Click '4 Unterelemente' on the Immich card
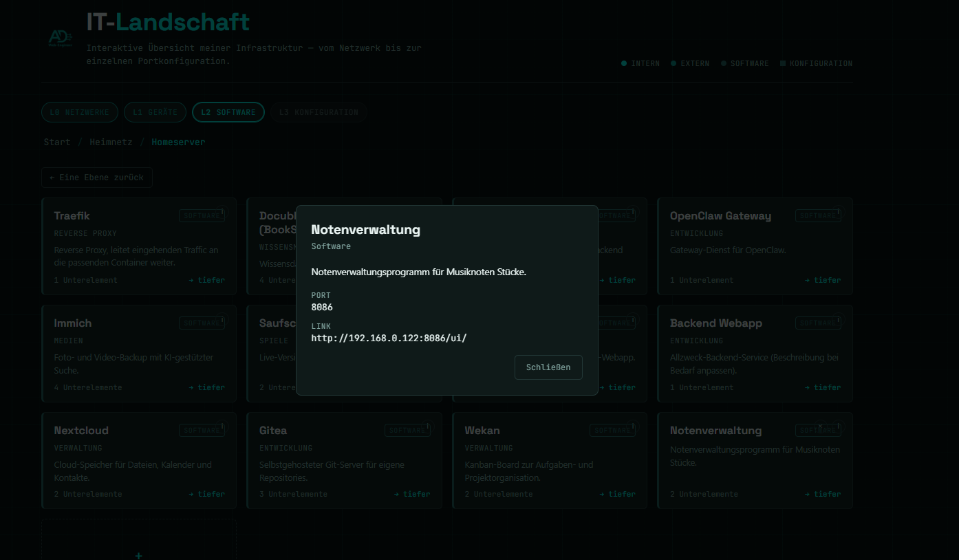 88,387
